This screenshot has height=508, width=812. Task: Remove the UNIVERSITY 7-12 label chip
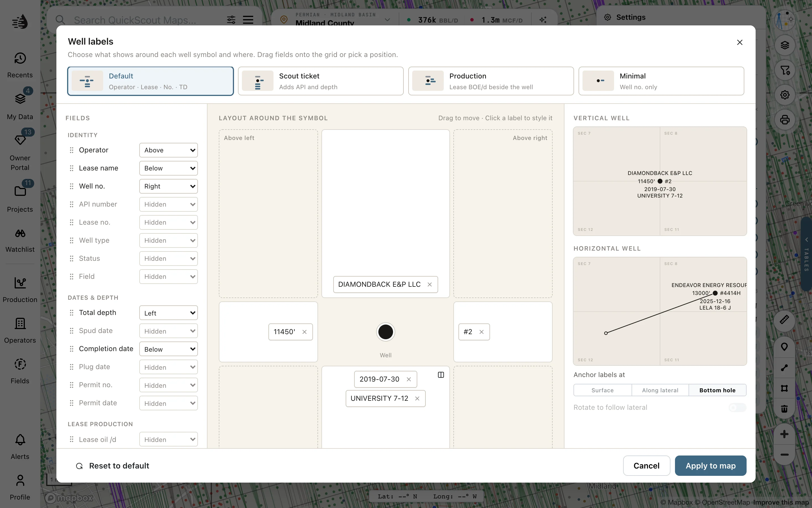coord(417,398)
